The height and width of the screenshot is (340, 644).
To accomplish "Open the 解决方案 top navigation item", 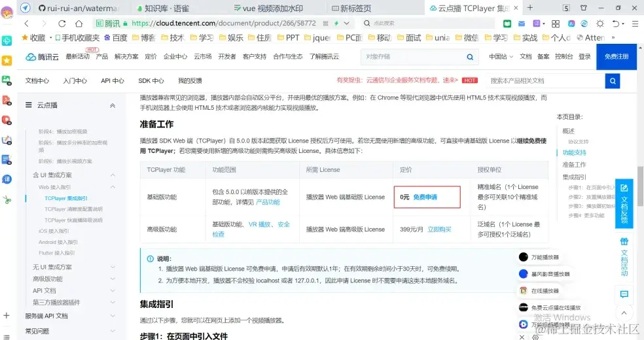I will click(x=126, y=57).
